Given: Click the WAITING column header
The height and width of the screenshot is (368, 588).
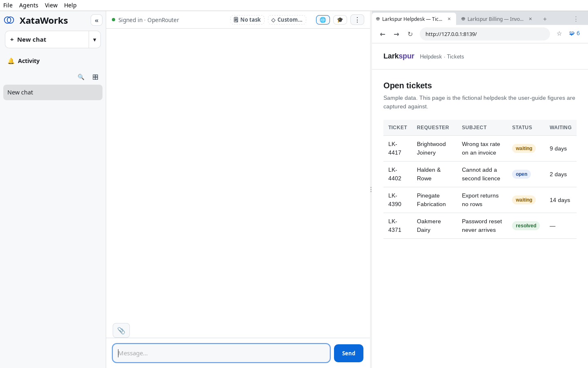Looking at the screenshot, I should pos(561,128).
